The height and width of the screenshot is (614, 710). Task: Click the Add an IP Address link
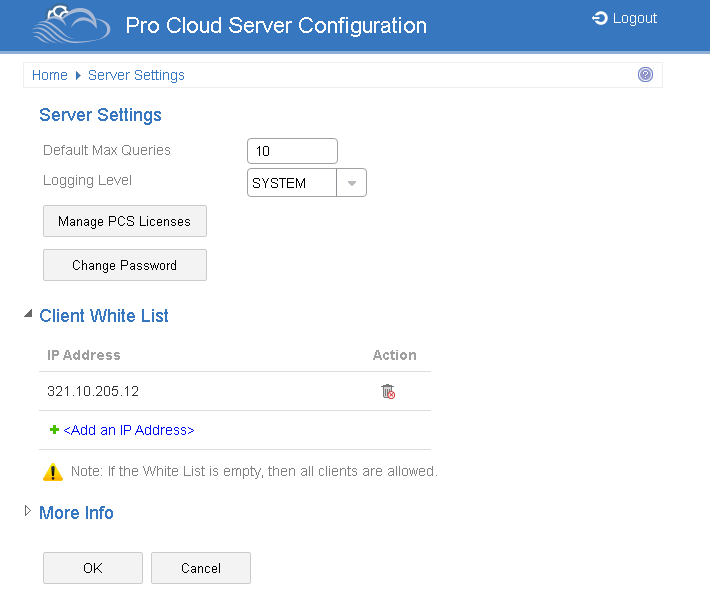[x=129, y=430]
